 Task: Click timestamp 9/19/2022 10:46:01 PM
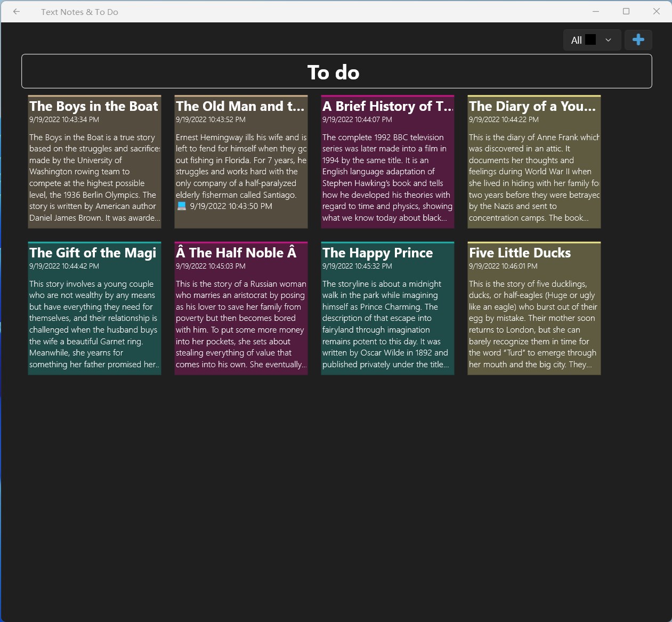[x=503, y=266]
